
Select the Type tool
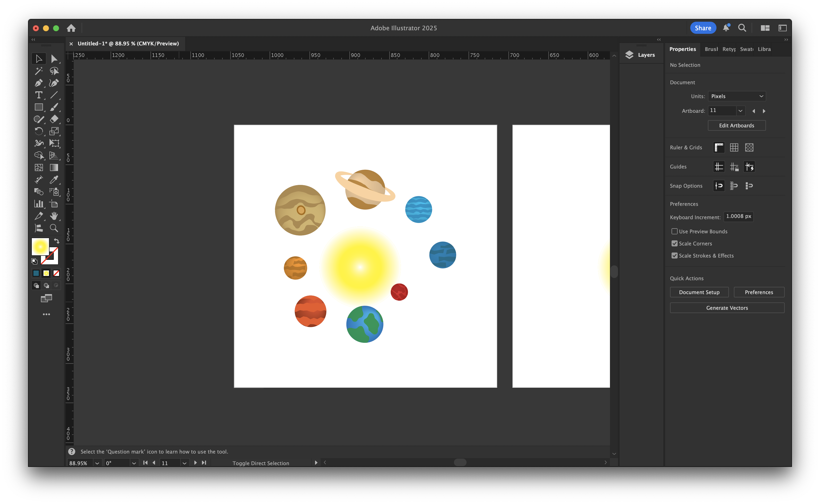click(x=39, y=95)
